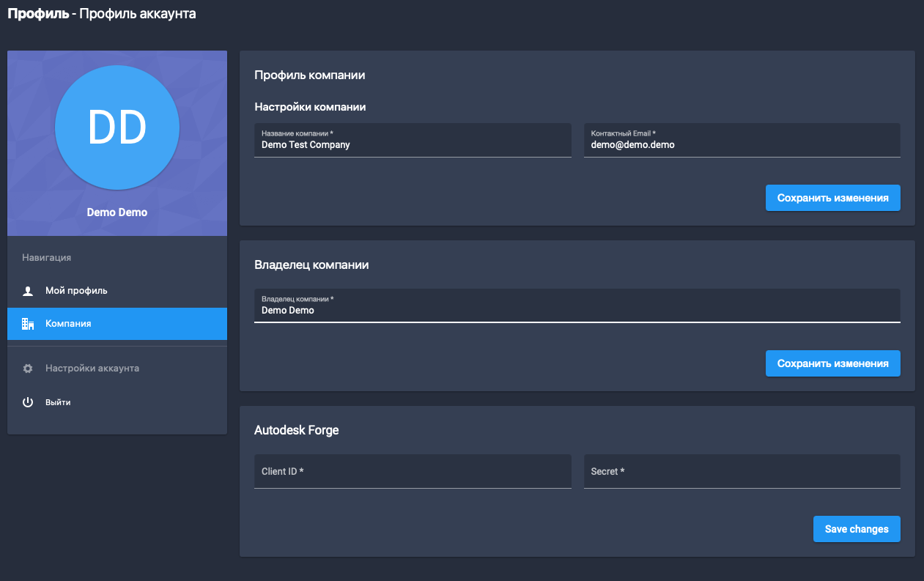Select the Компания navigation entry
This screenshot has height=581, width=924.
click(68, 324)
